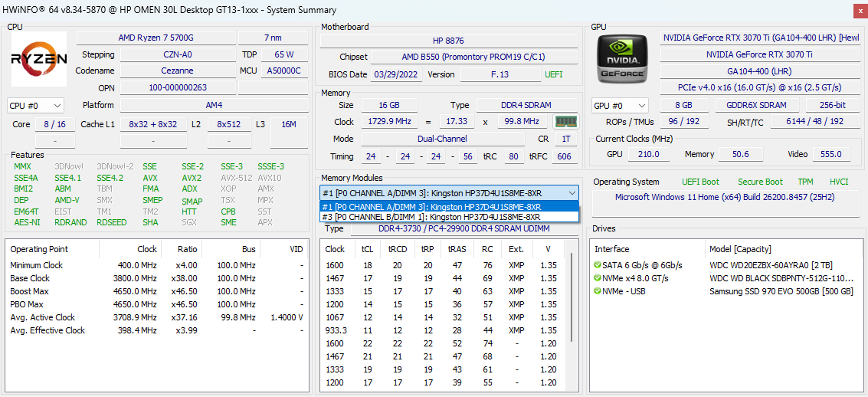Click the RDSEED feature label
The height and width of the screenshot is (397, 868).
111,222
